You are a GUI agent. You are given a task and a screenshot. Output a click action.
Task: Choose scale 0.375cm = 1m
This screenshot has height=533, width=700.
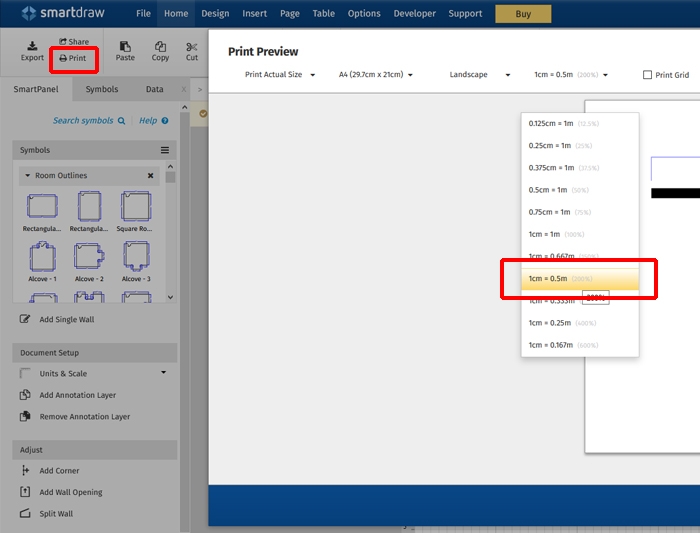point(580,168)
